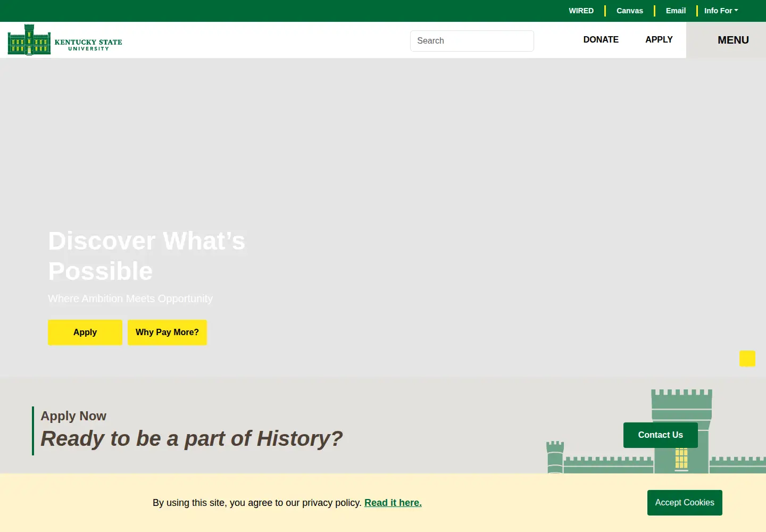Click the Discover What's Possible heading
Image resolution: width=766 pixels, height=532 pixels.
coord(147,256)
